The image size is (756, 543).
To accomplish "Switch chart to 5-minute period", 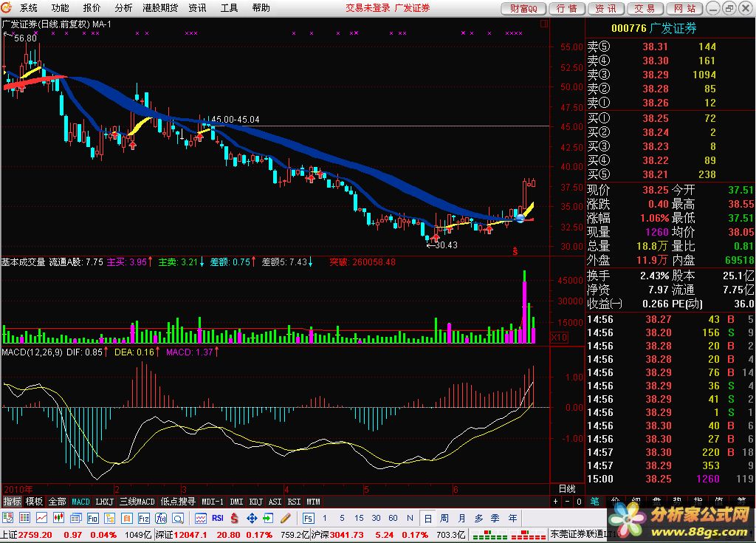I will click(342, 518).
